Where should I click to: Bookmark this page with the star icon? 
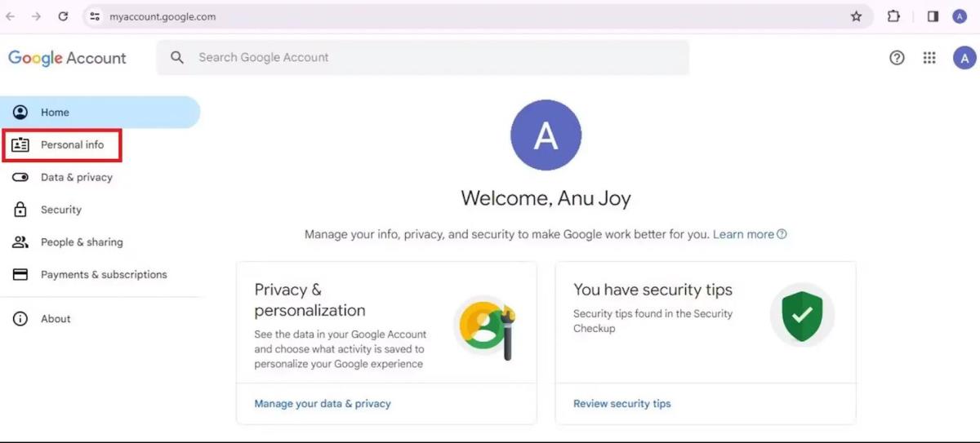pyautogui.click(x=856, y=16)
